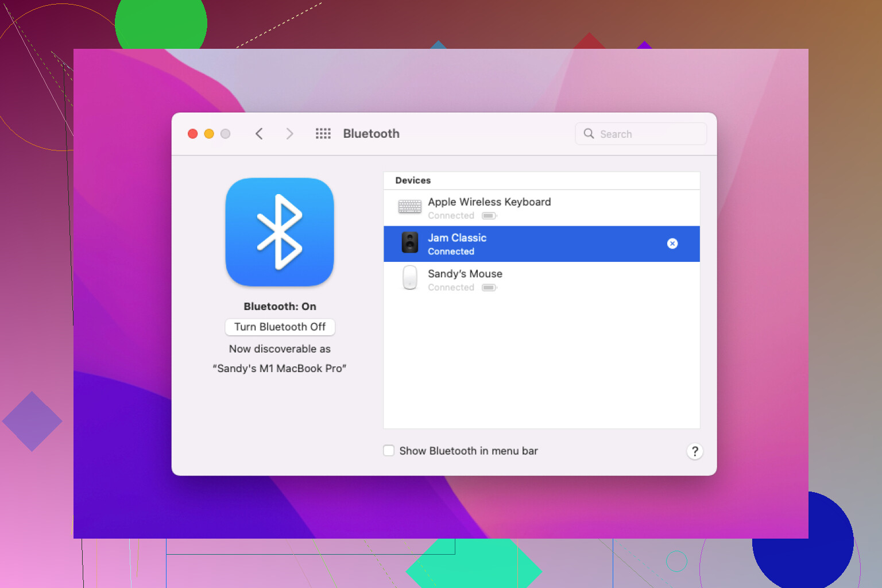This screenshot has height=588, width=882.
Task: Click the Jam Classic speaker icon
Action: pyautogui.click(x=410, y=243)
